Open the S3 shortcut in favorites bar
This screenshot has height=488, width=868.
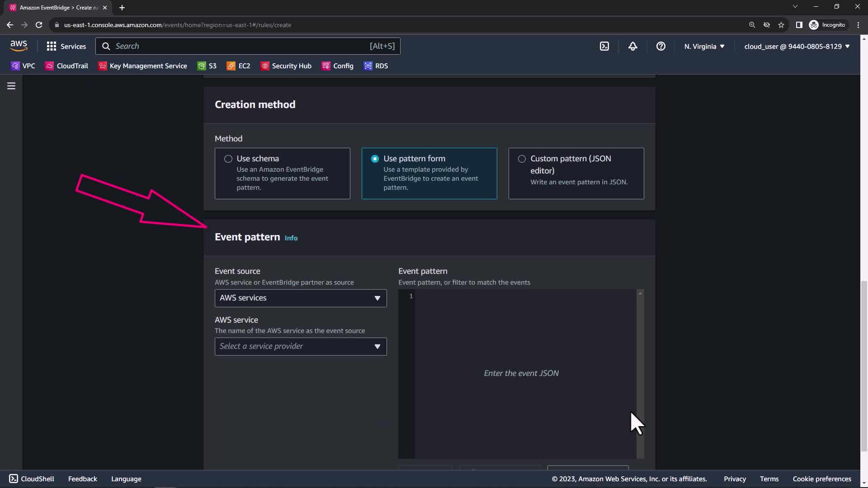[x=207, y=66]
